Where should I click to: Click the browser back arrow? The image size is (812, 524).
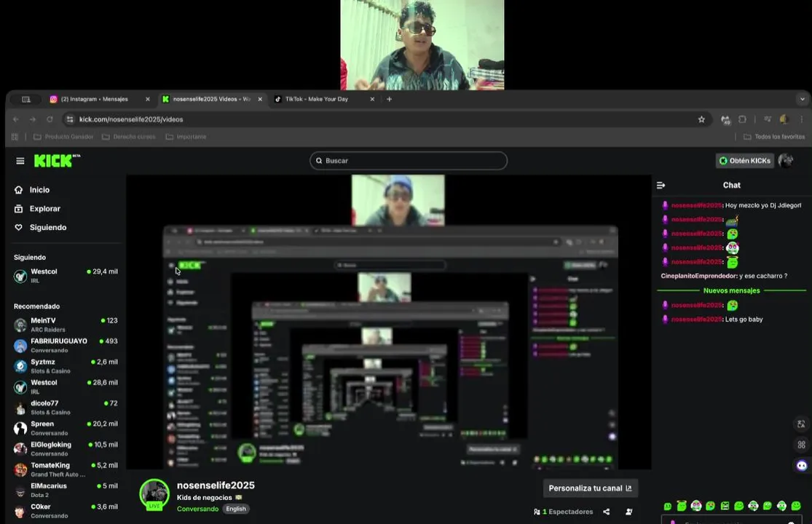pyautogui.click(x=16, y=119)
